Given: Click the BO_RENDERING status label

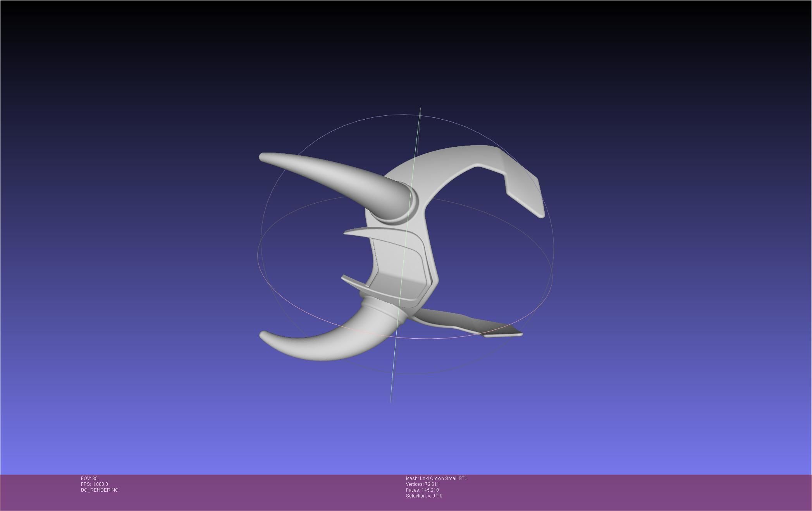Looking at the screenshot, I should click(x=100, y=490).
